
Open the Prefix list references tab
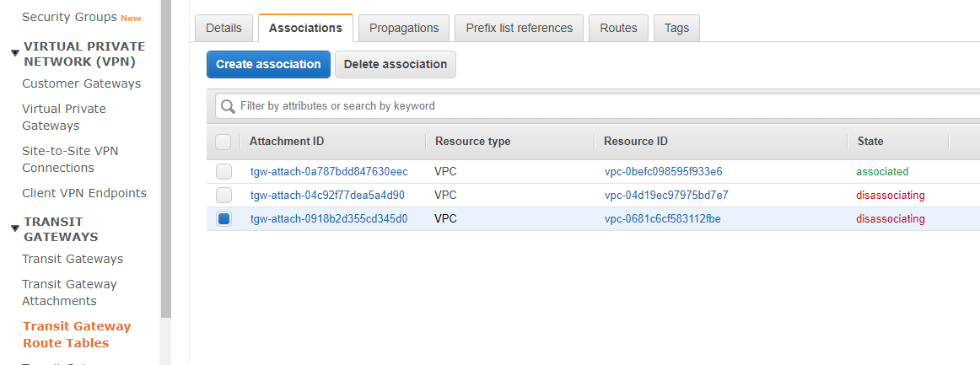click(x=519, y=28)
